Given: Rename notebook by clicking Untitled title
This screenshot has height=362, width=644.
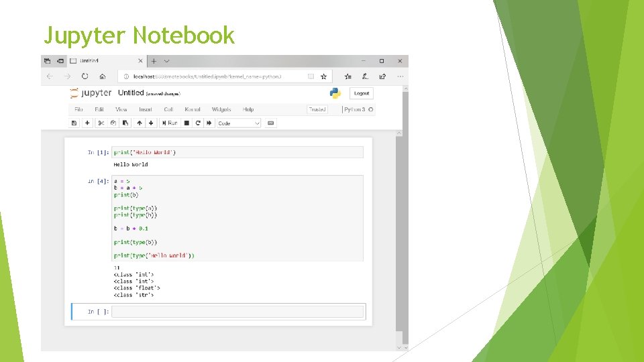Looking at the screenshot, I should coord(131,93).
